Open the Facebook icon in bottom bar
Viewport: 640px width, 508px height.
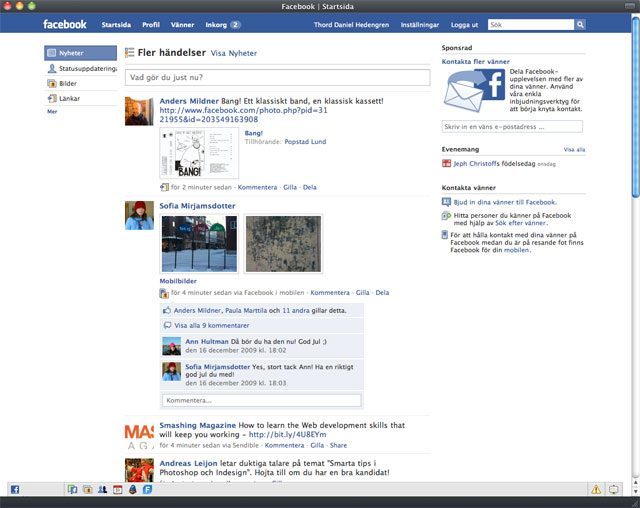pos(15,489)
